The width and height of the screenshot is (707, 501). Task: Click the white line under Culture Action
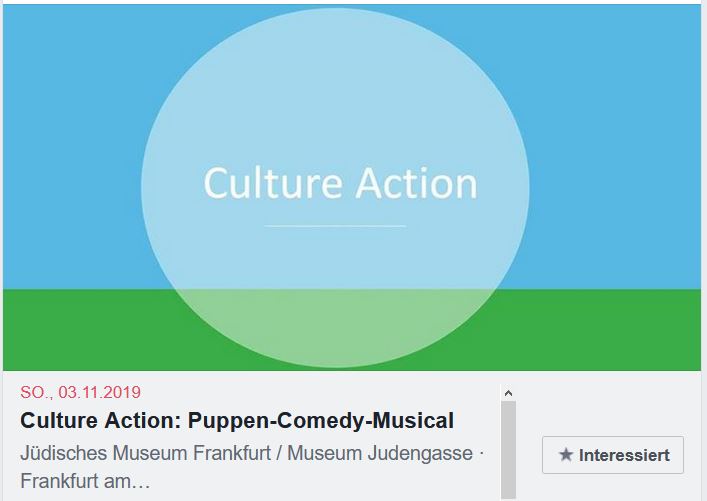335,226
